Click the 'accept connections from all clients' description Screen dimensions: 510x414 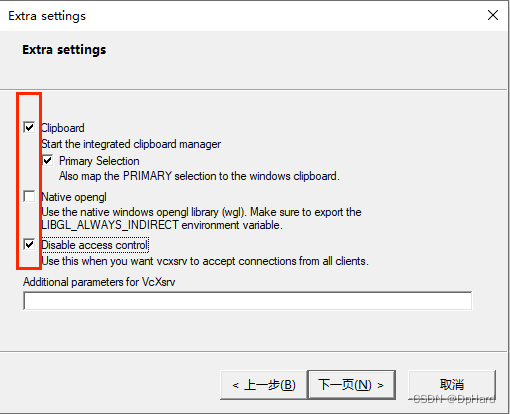coord(285,261)
